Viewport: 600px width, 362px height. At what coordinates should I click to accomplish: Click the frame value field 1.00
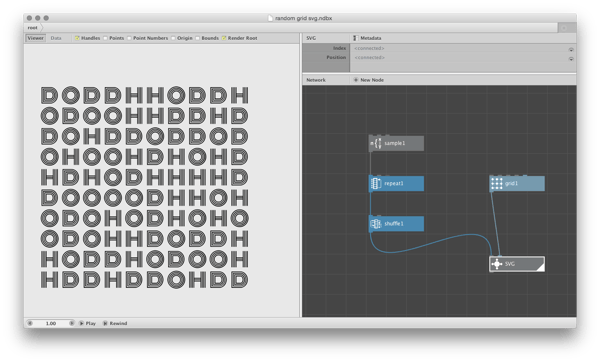(51, 323)
